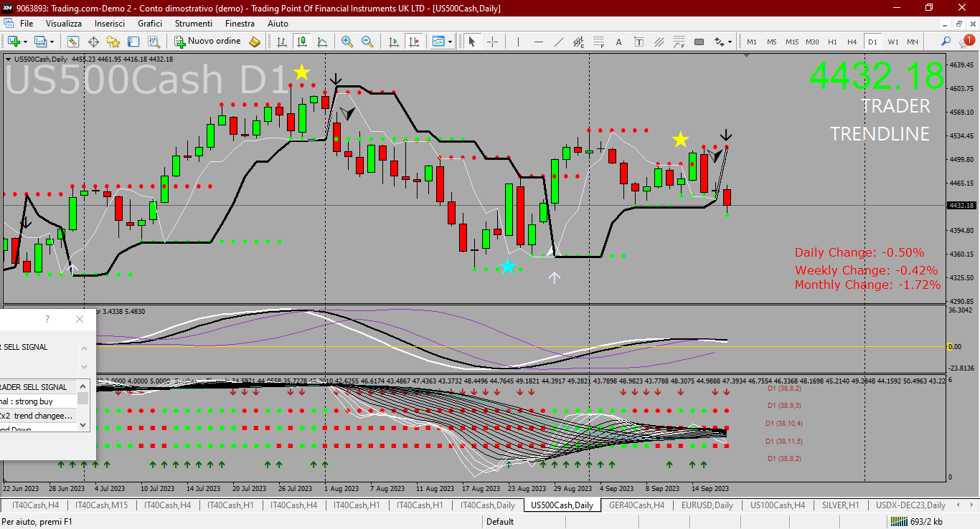Open the arrows objects tool
Image resolution: width=980 pixels, height=529 pixels.
[x=720, y=42]
